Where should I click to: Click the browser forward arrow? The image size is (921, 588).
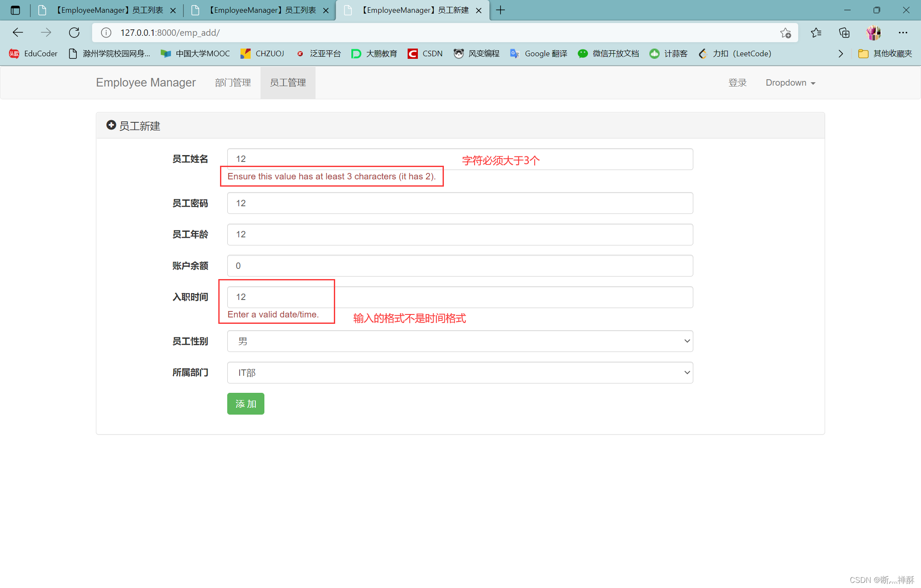46,32
